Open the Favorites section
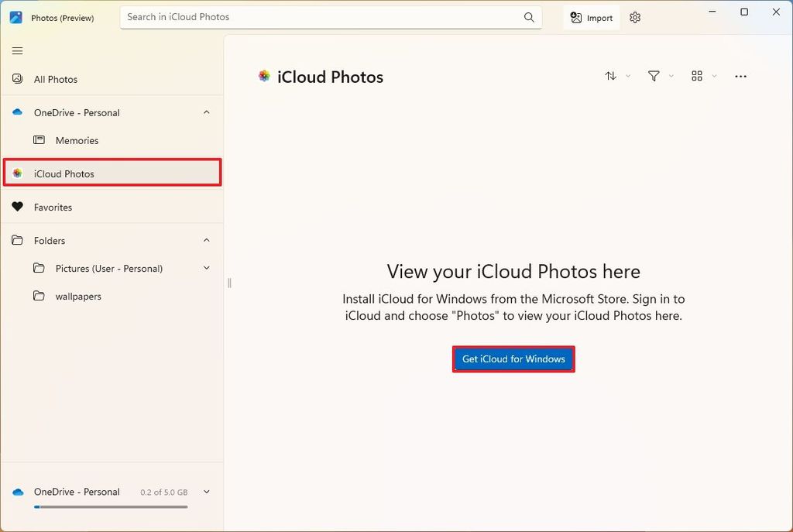Viewport: 793px width, 532px height. point(54,207)
